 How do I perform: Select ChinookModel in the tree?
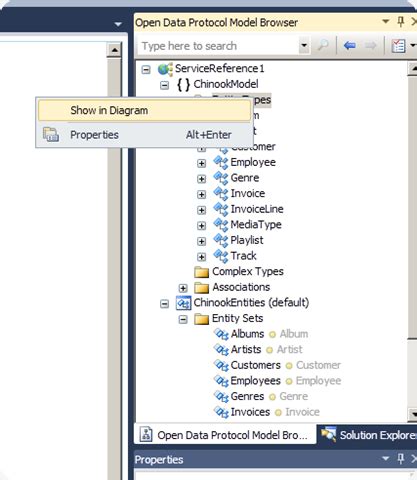click(x=226, y=84)
